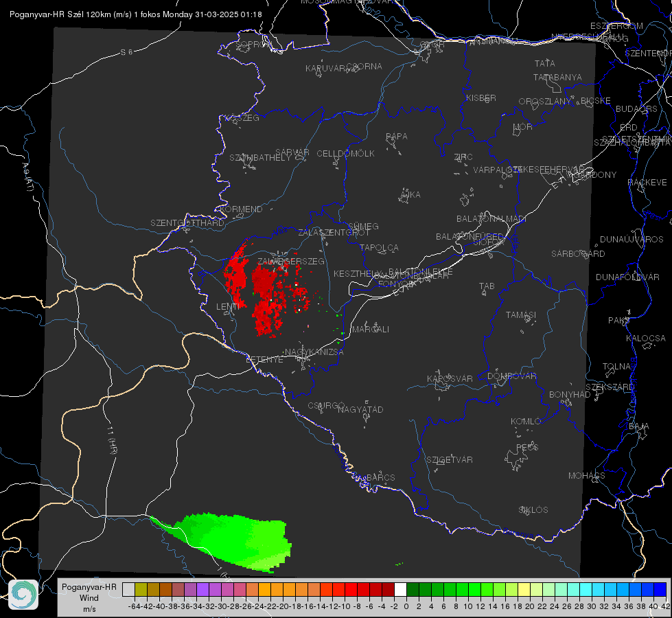The width and height of the screenshot is (672, 618).
Task: Select the NAGYKANIZSA label
Action: [314, 352]
